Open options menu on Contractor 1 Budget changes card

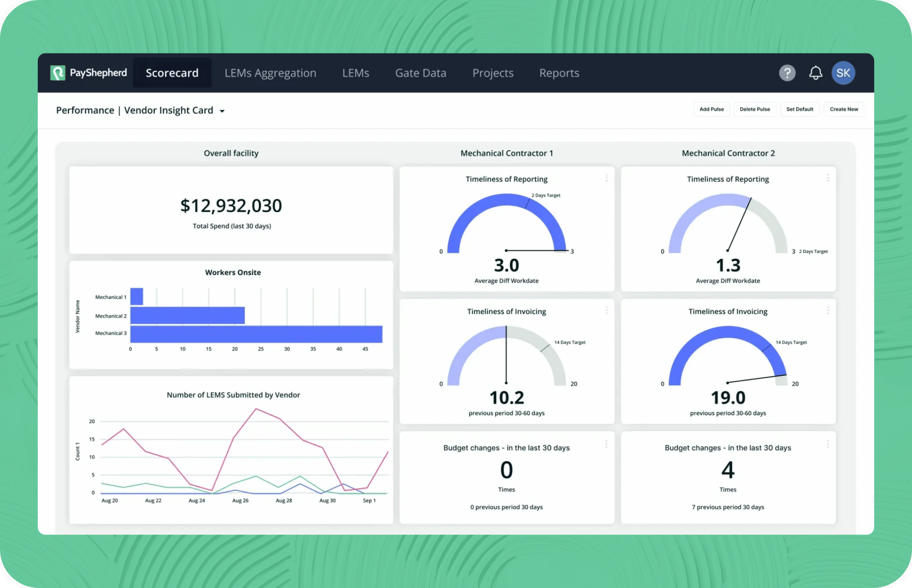click(607, 444)
